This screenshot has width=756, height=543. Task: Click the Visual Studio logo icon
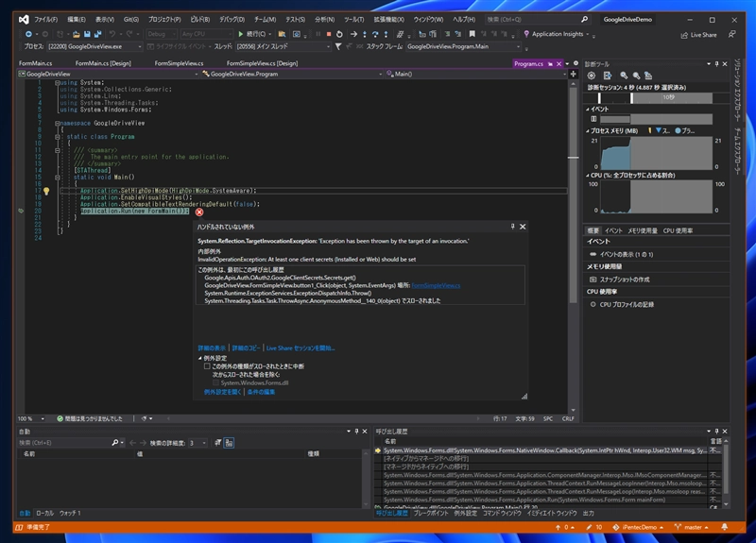tap(23, 20)
